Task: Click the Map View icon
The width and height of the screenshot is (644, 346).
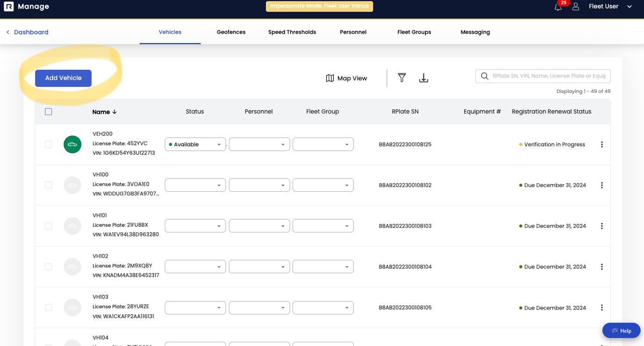Action: click(330, 79)
